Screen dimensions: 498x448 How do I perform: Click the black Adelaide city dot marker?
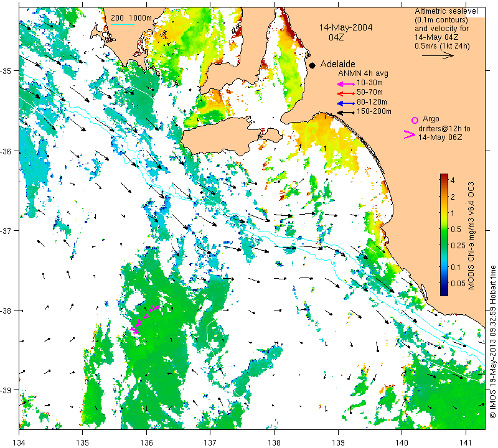click(312, 65)
